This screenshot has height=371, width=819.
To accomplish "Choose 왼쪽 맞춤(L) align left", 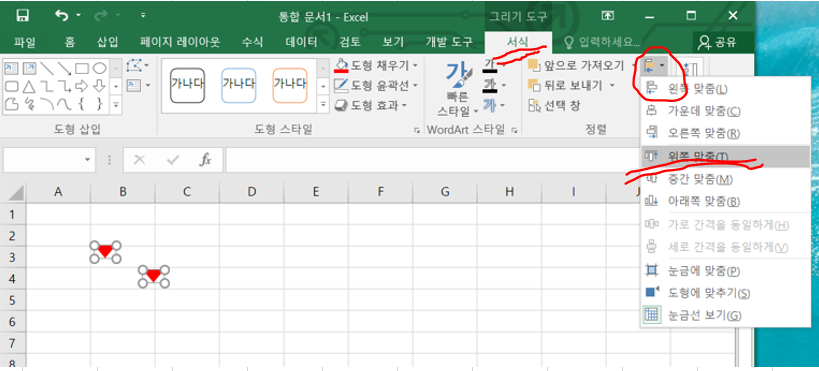I will [725, 89].
